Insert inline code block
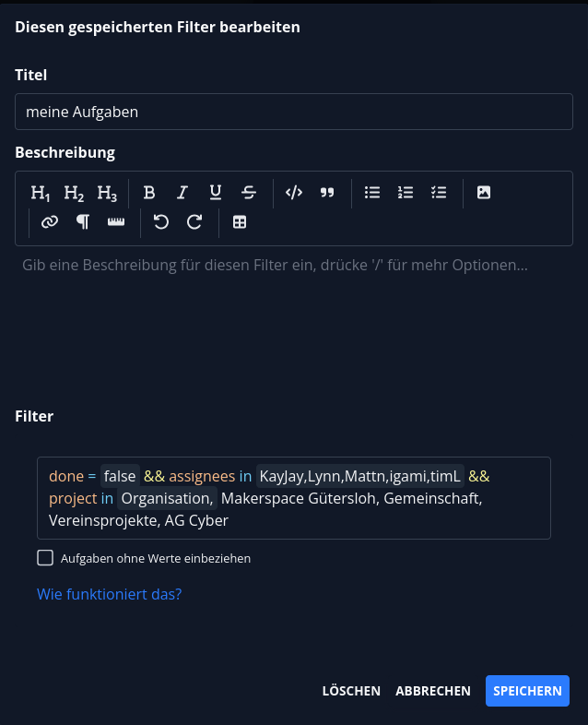Image resolution: width=588 pixels, height=725 pixels. [x=294, y=193]
